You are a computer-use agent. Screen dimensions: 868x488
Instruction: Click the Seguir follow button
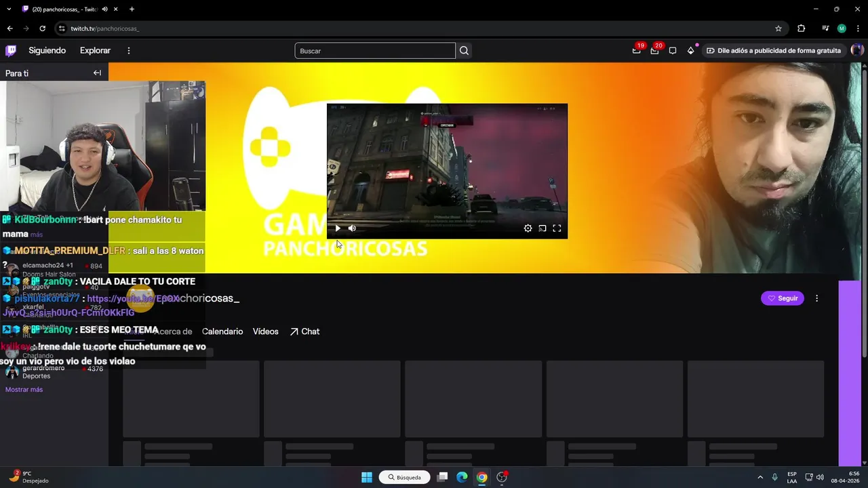click(783, 298)
